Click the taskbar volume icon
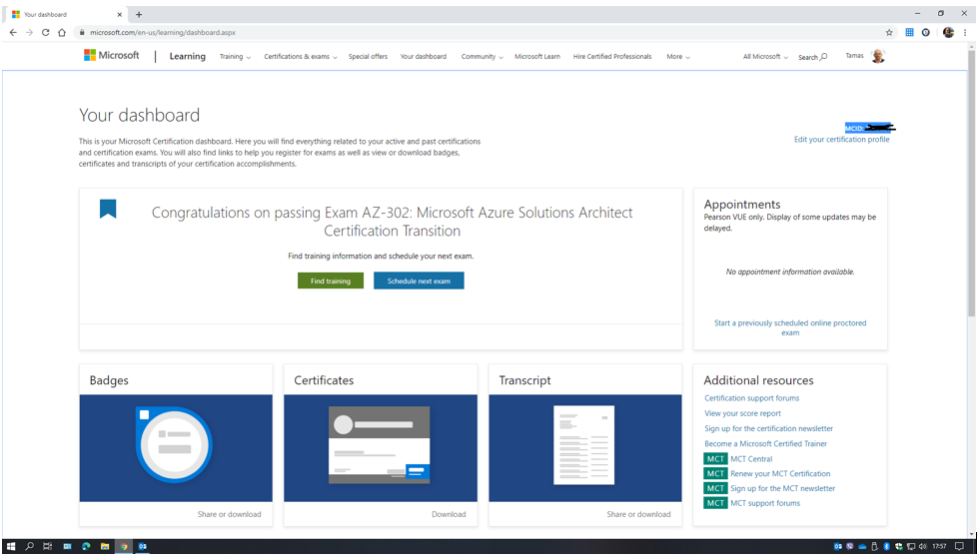Screen dimensions: 979x560 [x=923, y=546]
